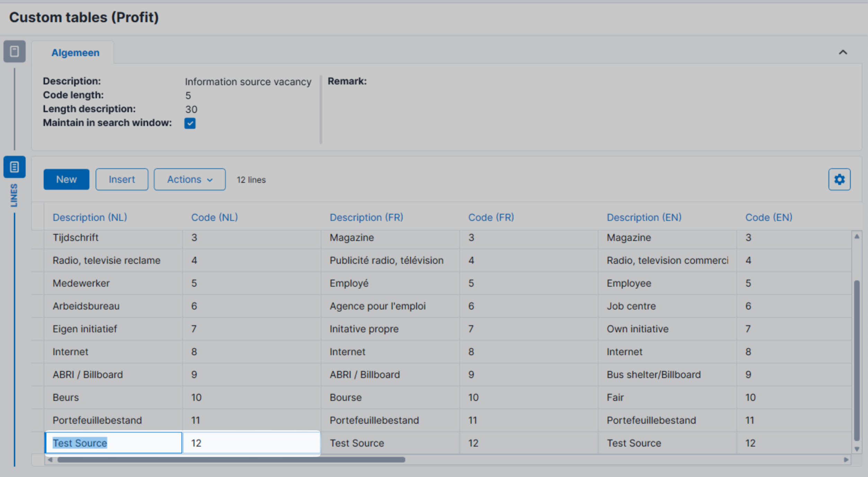Image resolution: width=868 pixels, height=477 pixels.
Task: Click the vertical scrollbar down arrow
Action: [857, 449]
